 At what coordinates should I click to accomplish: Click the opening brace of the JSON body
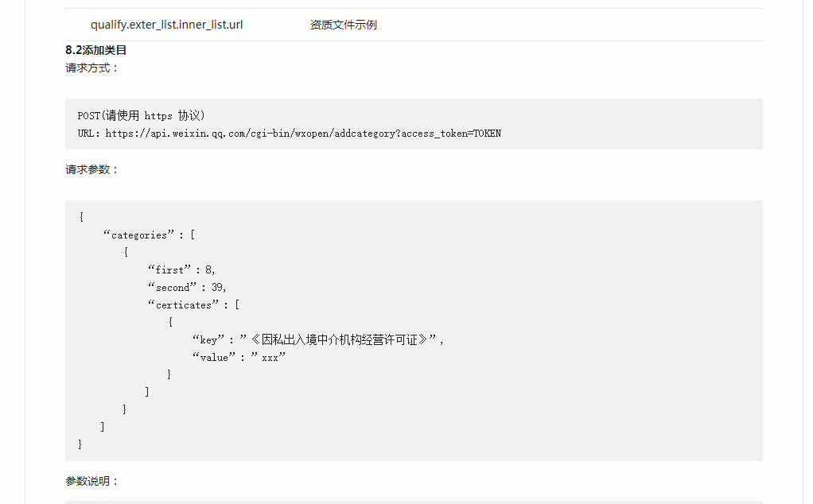(81, 217)
